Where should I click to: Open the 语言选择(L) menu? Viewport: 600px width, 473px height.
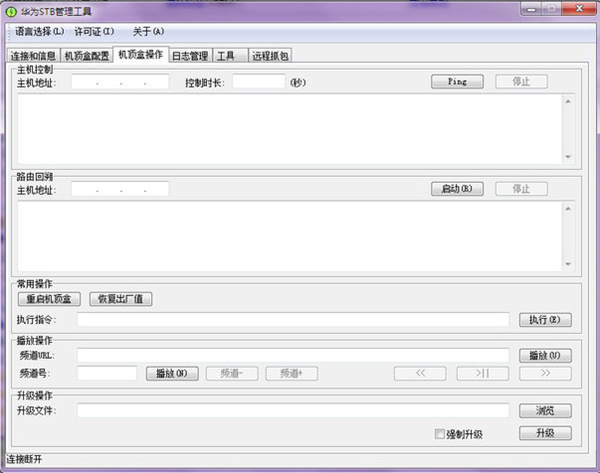[x=39, y=31]
